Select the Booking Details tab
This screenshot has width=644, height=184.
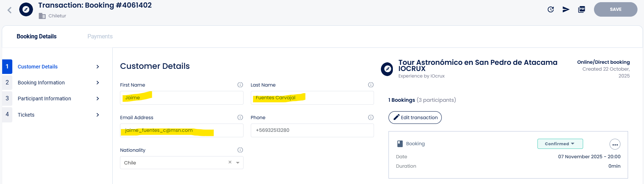(x=37, y=36)
